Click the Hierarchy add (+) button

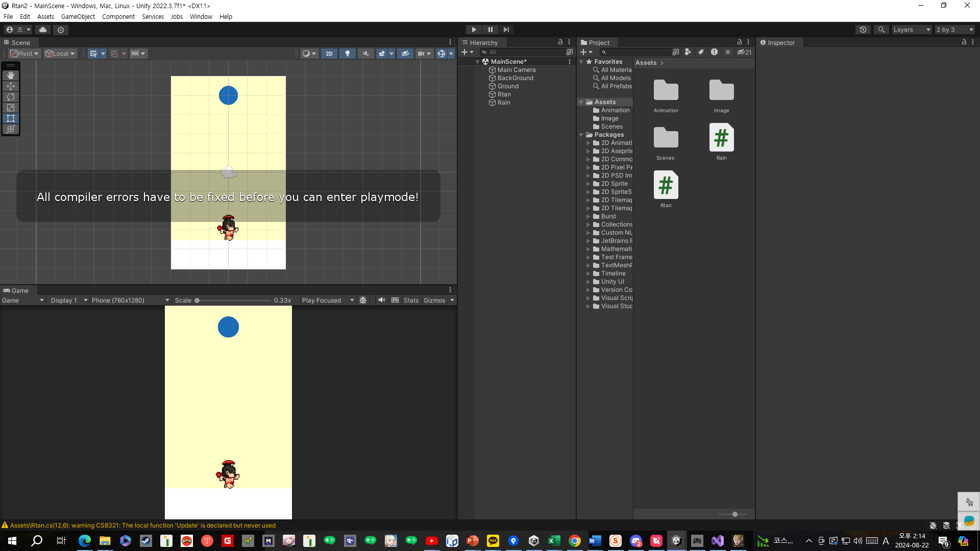pos(467,52)
